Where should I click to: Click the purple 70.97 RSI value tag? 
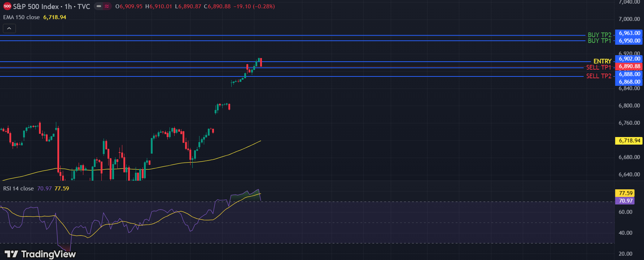click(626, 201)
